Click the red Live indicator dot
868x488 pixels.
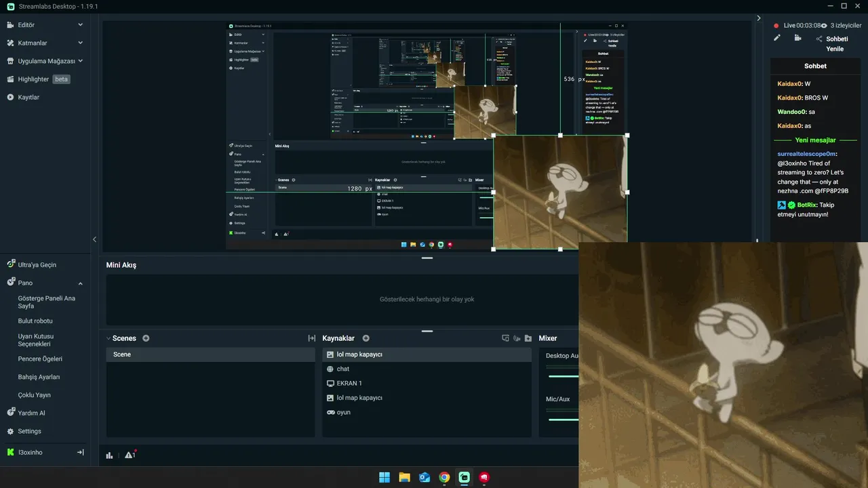click(776, 26)
